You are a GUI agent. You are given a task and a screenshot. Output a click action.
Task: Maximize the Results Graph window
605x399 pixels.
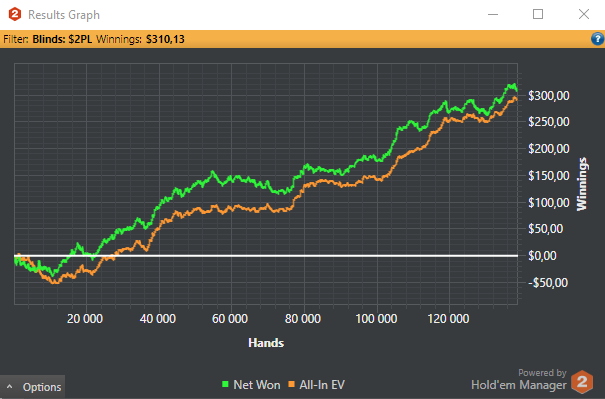pos(538,14)
